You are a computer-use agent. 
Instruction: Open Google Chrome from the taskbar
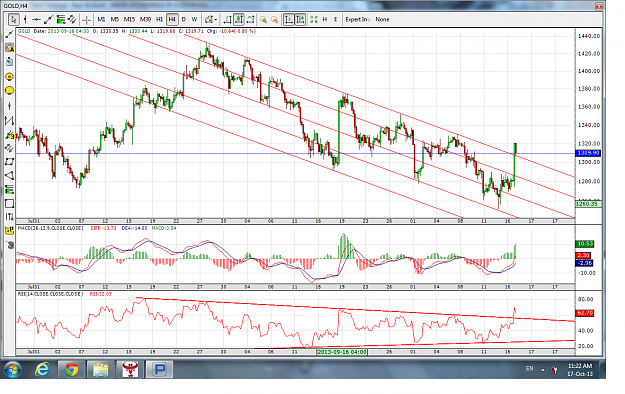tap(71, 370)
